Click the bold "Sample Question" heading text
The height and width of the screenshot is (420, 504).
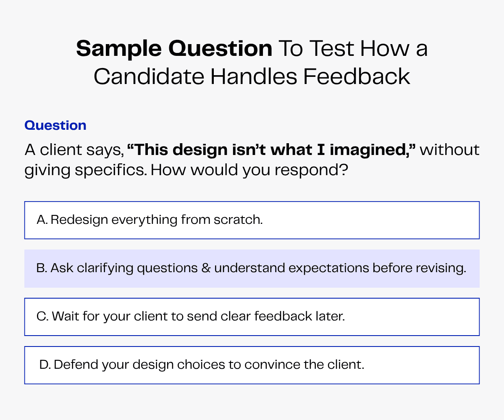[174, 50]
